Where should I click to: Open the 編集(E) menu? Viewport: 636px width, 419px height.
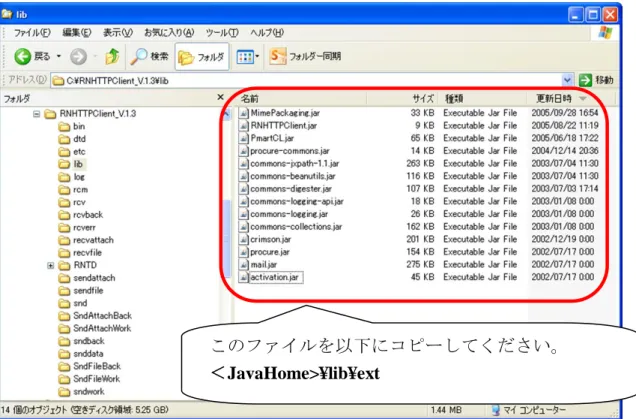(x=76, y=32)
